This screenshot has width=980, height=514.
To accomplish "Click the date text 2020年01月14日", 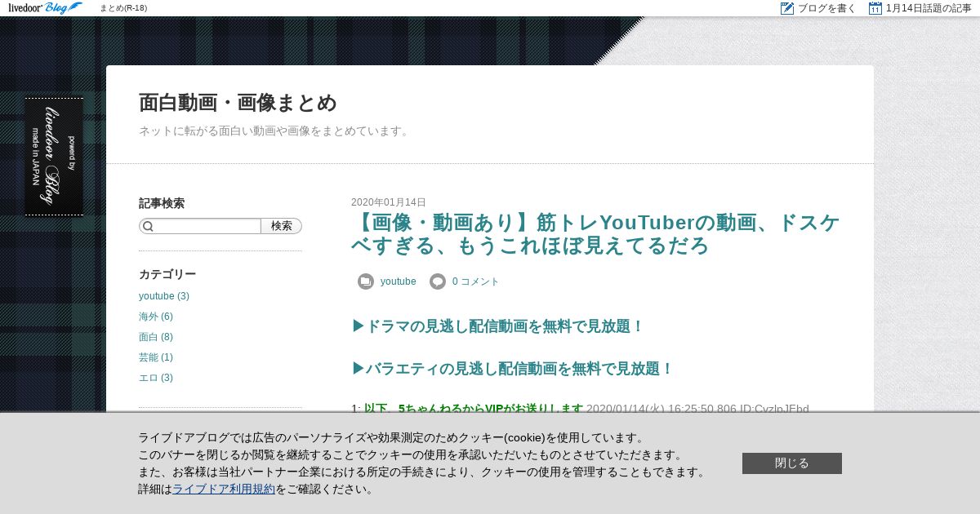I will pyautogui.click(x=389, y=202).
